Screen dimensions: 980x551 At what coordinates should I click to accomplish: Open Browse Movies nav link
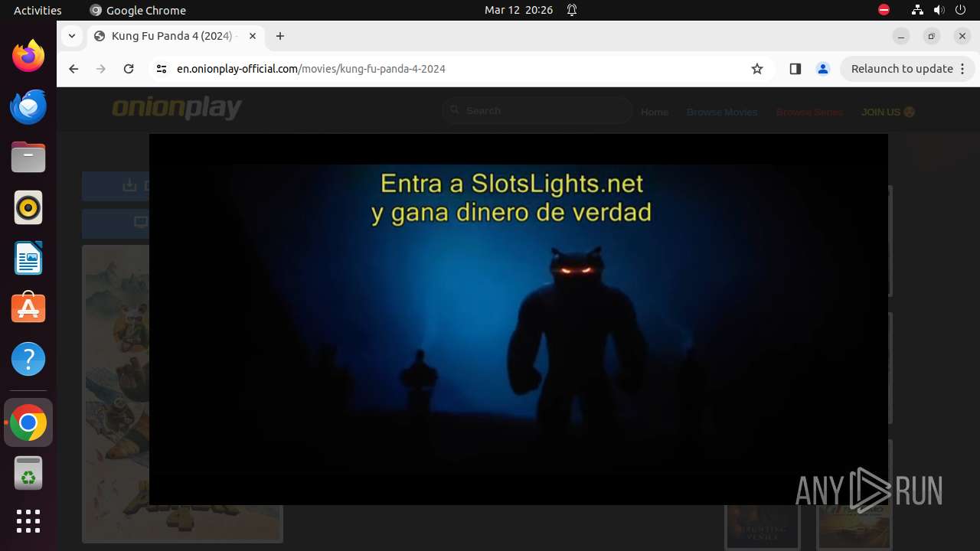tap(722, 112)
